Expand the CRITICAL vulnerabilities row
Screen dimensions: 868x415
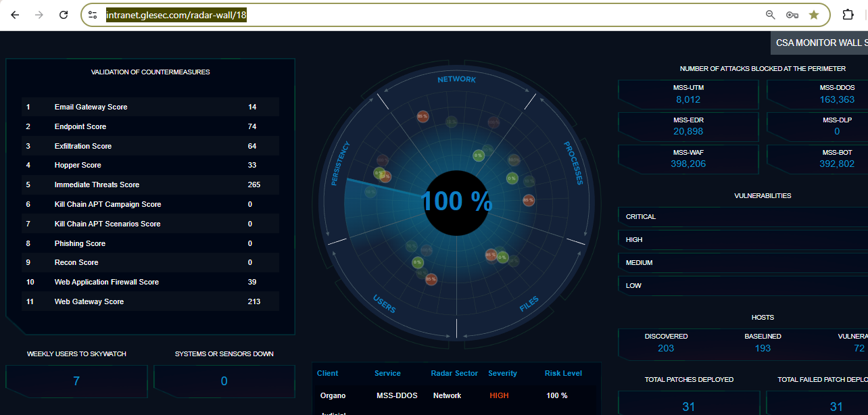click(x=742, y=217)
